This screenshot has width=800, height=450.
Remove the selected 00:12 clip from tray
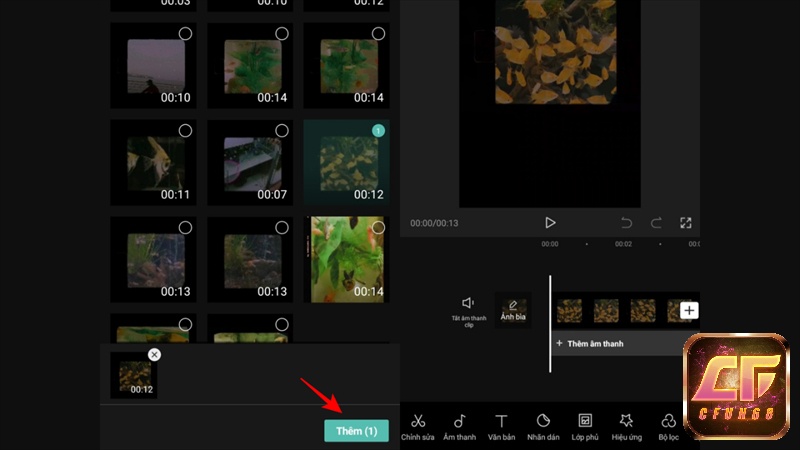(154, 355)
